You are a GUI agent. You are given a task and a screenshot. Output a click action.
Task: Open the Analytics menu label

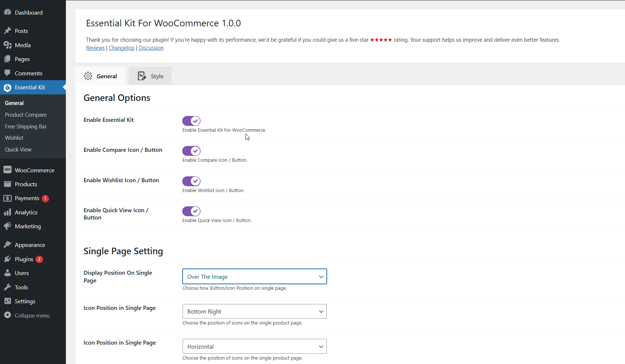tap(26, 213)
